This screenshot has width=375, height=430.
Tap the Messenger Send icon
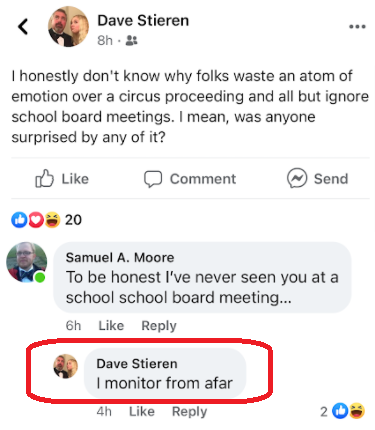click(297, 178)
